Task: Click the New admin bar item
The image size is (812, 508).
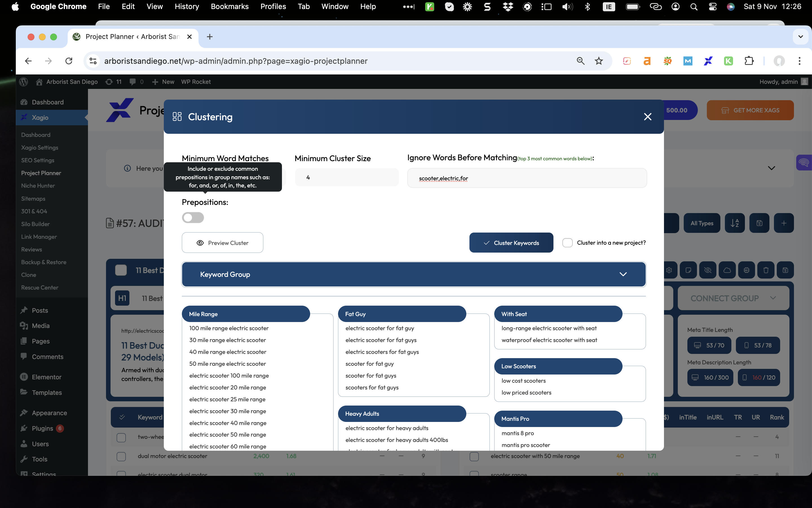Action: 163,82
